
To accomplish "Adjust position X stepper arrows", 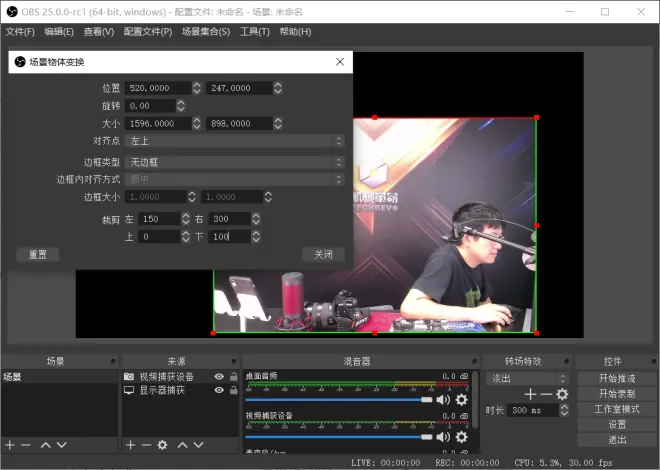I will click(x=197, y=88).
